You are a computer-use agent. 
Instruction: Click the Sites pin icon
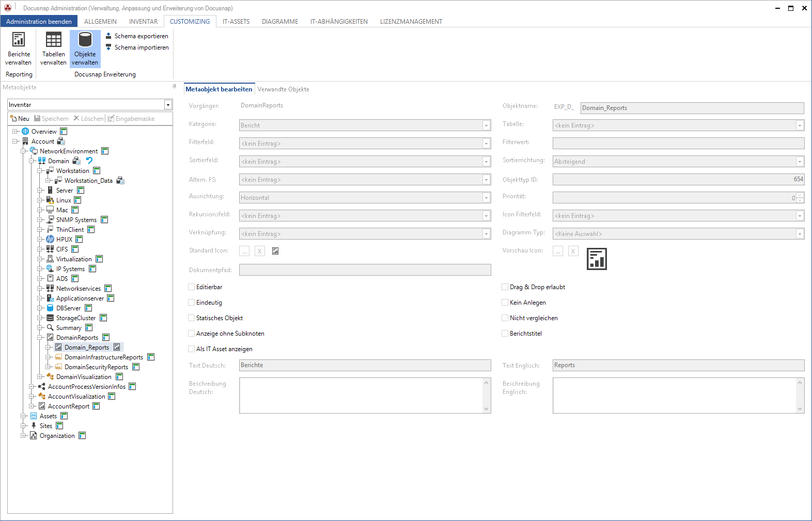[x=34, y=425]
